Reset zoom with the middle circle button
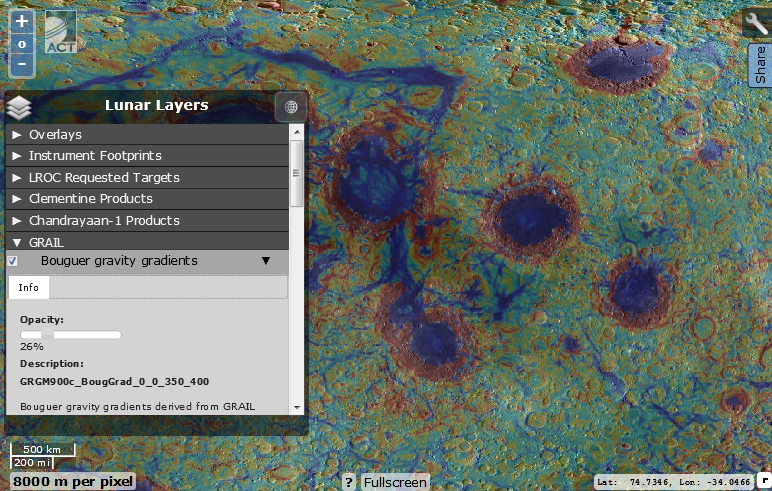Screen dimensions: 772x491 coord(22,44)
